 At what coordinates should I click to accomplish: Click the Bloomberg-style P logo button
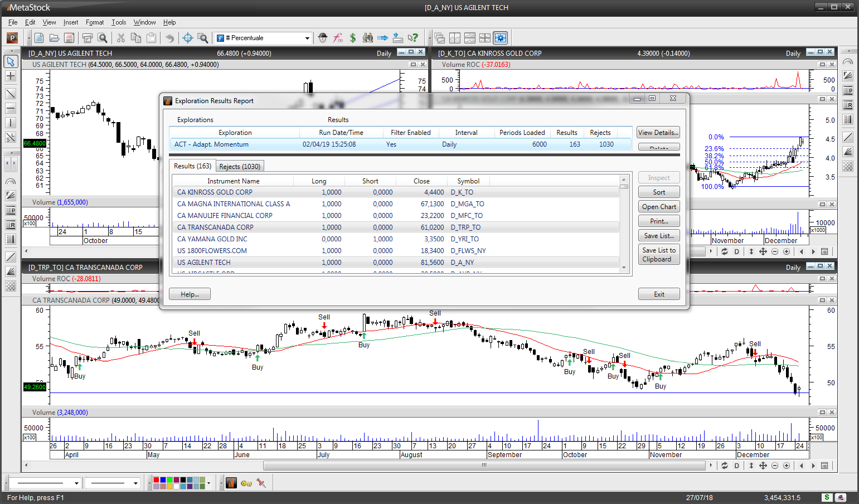pyautogui.click(x=12, y=38)
